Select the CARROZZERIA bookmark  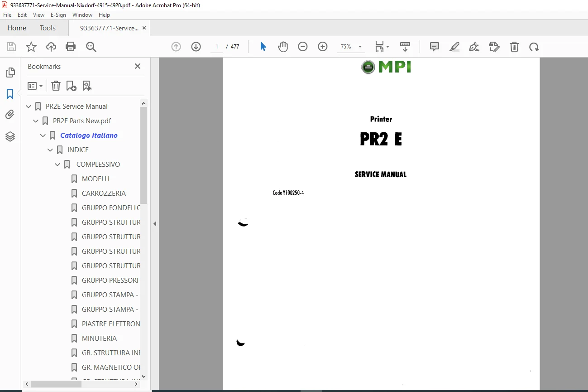point(104,194)
